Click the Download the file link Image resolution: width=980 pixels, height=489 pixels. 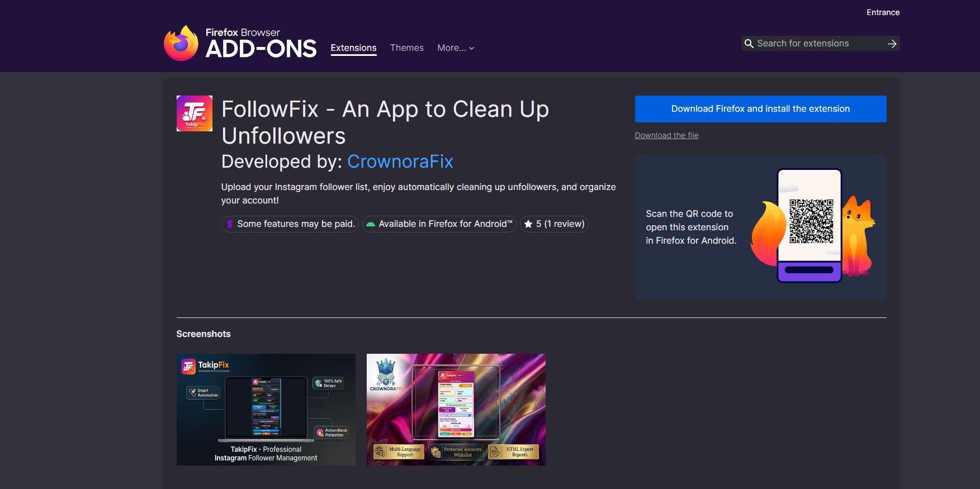pos(666,135)
